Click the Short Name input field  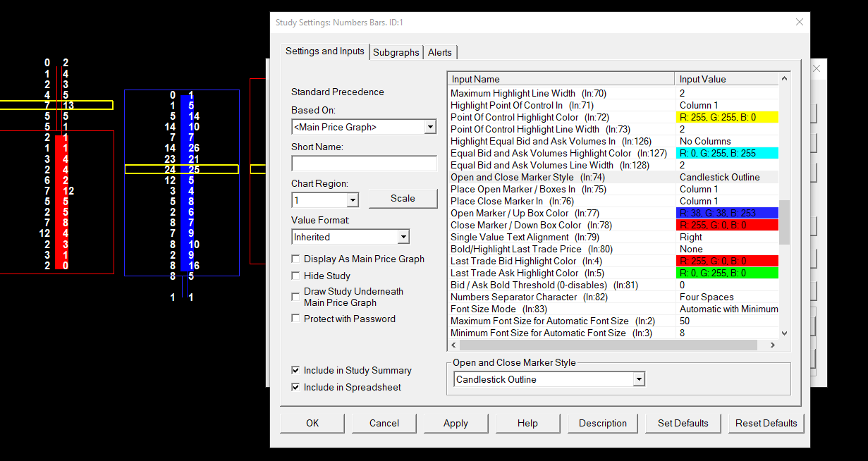364,164
